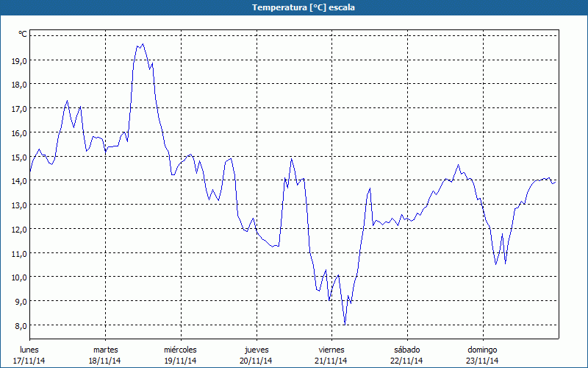Select the 19,0 y-axis label
Screen dimensions: 588x368
pos(19,60)
